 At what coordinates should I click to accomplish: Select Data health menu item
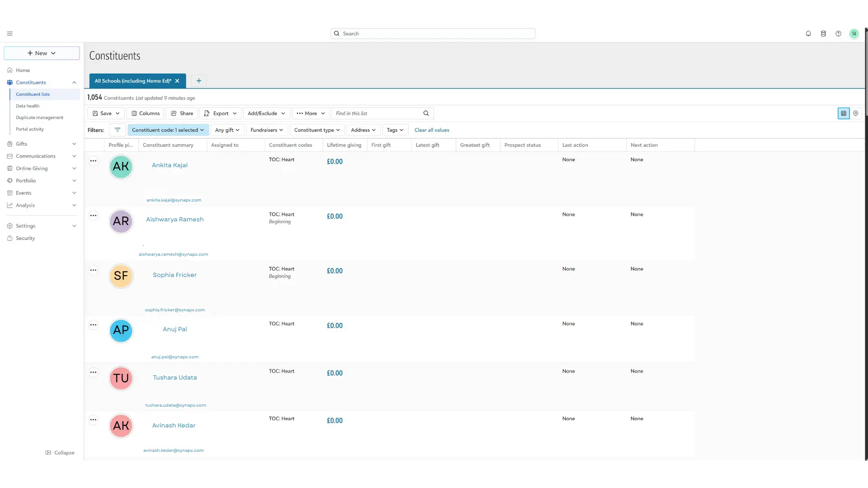click(x=28, y=106)
